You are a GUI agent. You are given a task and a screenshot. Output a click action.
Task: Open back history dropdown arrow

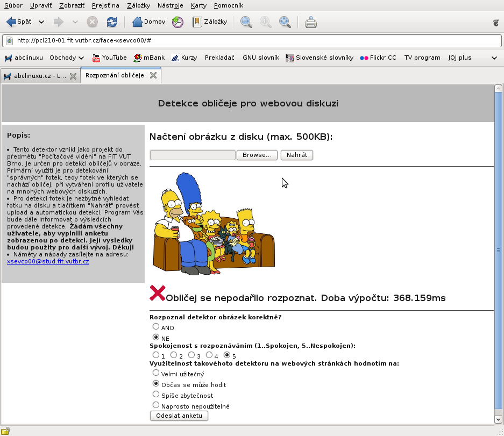click(x=41, y=22)
